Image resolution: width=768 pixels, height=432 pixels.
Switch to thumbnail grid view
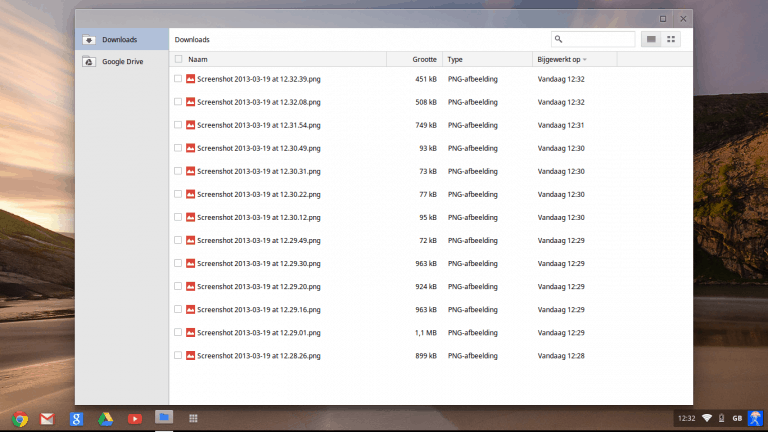(x=671, y=39)
